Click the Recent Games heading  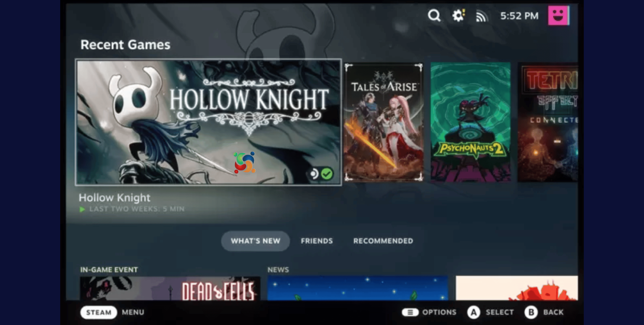(125, 45)
